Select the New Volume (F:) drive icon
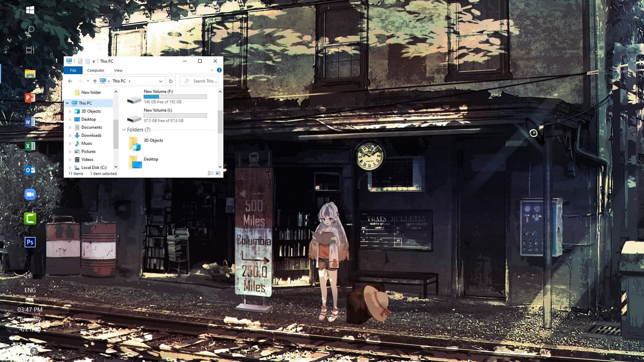644x362 pixels. point(134,99)
